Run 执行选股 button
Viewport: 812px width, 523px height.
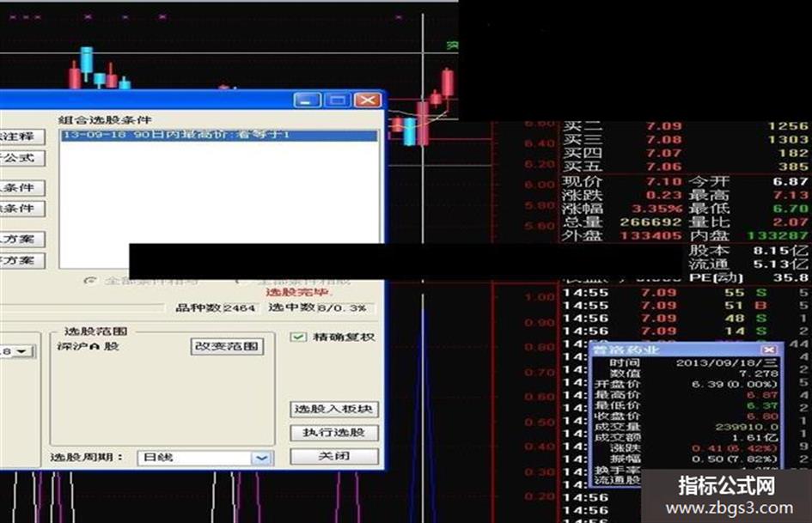pos(334,433)
